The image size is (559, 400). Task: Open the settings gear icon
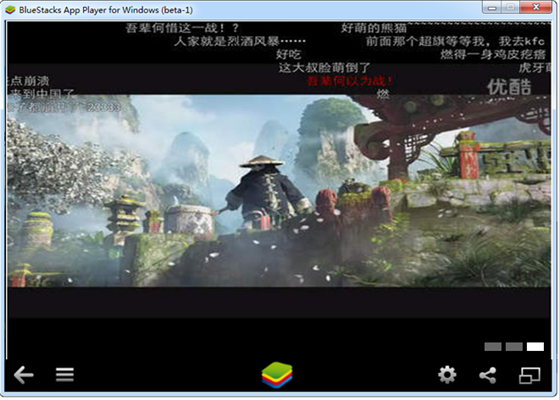point(447,375)
